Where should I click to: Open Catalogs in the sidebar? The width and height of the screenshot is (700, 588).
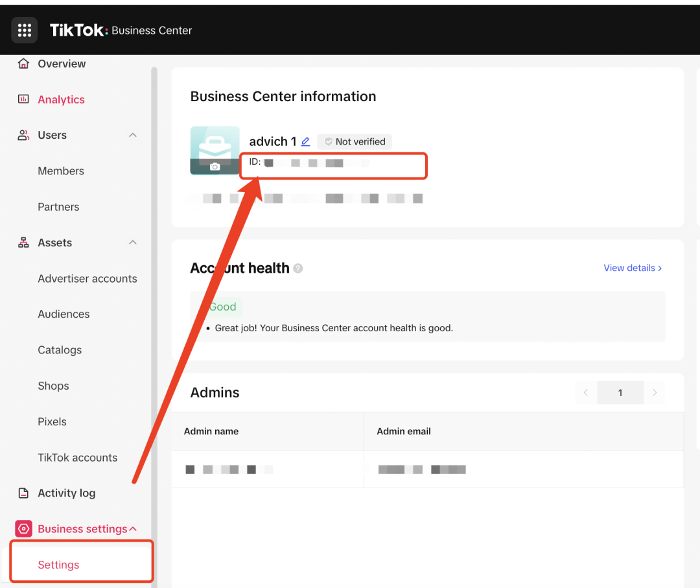click(60, 350)
